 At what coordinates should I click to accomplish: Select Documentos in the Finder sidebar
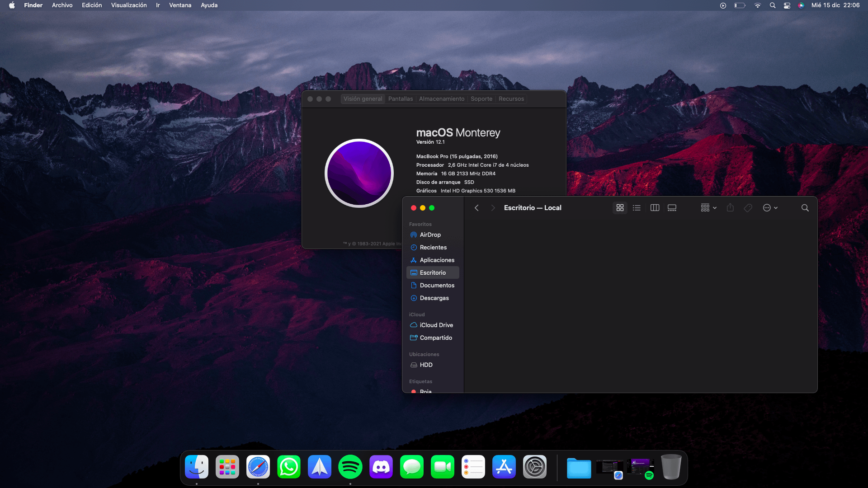tap(433, 286)
